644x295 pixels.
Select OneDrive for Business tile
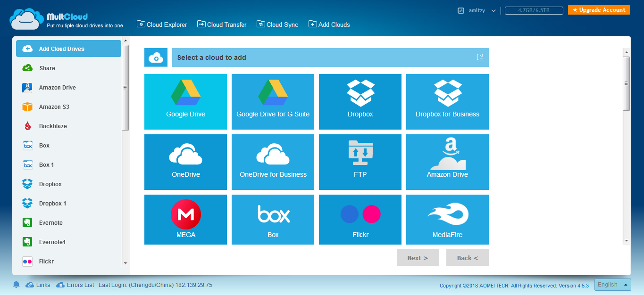[x=273, y=162]
